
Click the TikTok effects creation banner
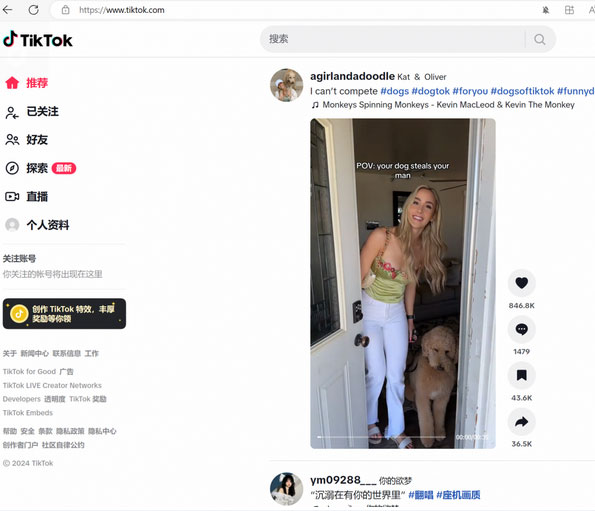click(64, 314)
